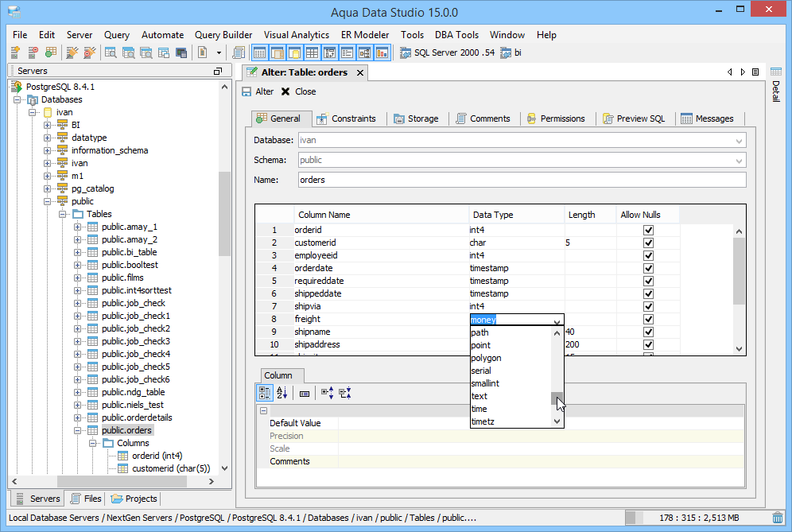The height and width of the screenshot is (532, 792).
Task: Click the script scroll toolbar icon
Action: (239, 52)
